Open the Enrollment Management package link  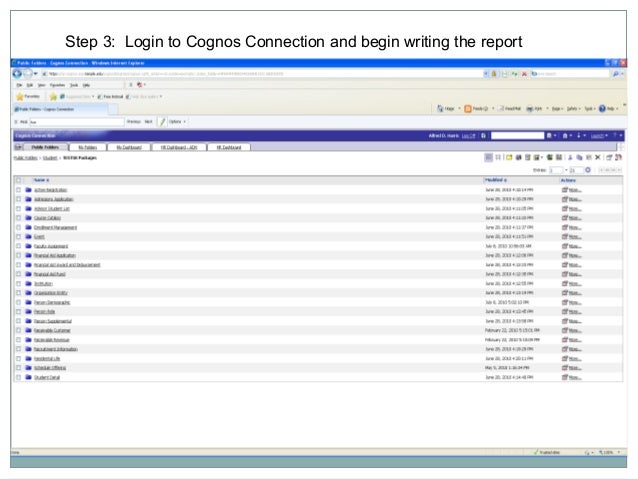55,227
